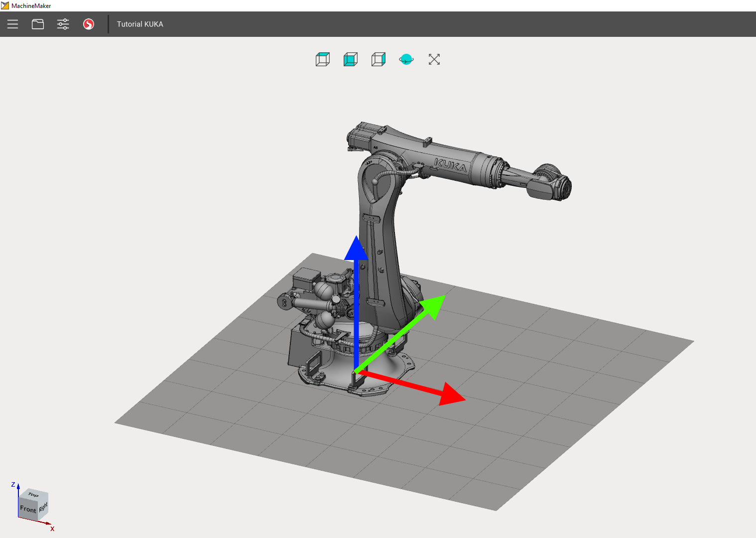756x538 pixels.
Task: Select the wireframe cube view mode
Action: tap(323, 60)
